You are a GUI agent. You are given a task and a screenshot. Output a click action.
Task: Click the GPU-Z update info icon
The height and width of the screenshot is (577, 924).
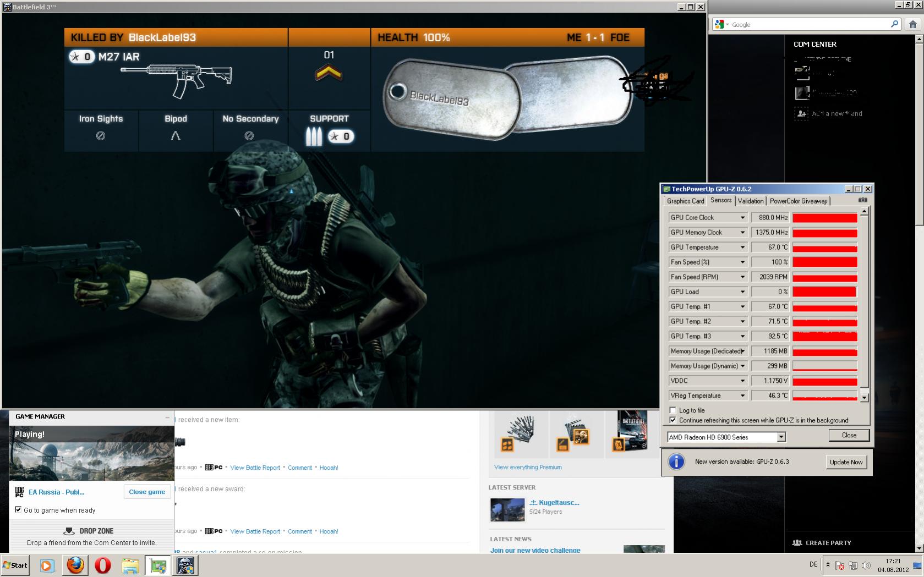pos(676,461)
